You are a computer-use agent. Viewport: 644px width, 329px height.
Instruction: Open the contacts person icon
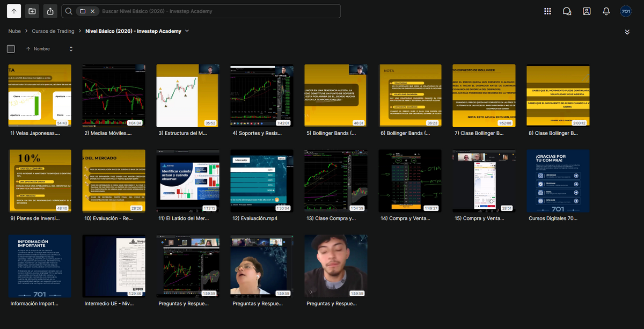(587, 11)
